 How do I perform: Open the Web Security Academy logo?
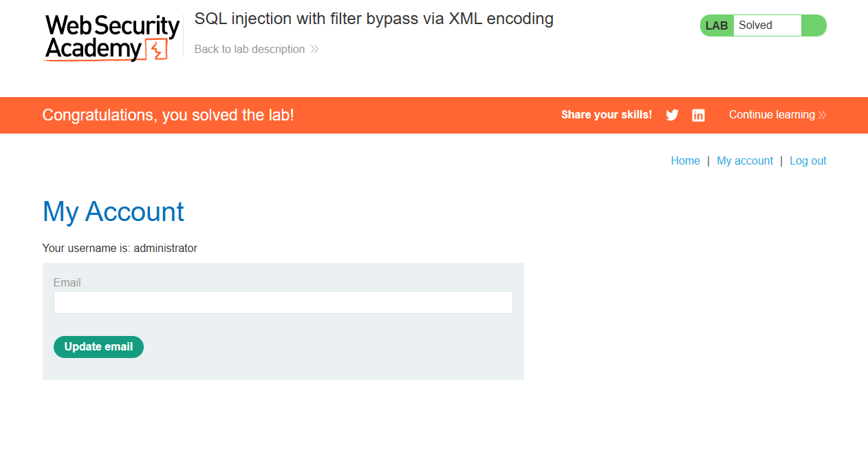(x=112, y=38)
